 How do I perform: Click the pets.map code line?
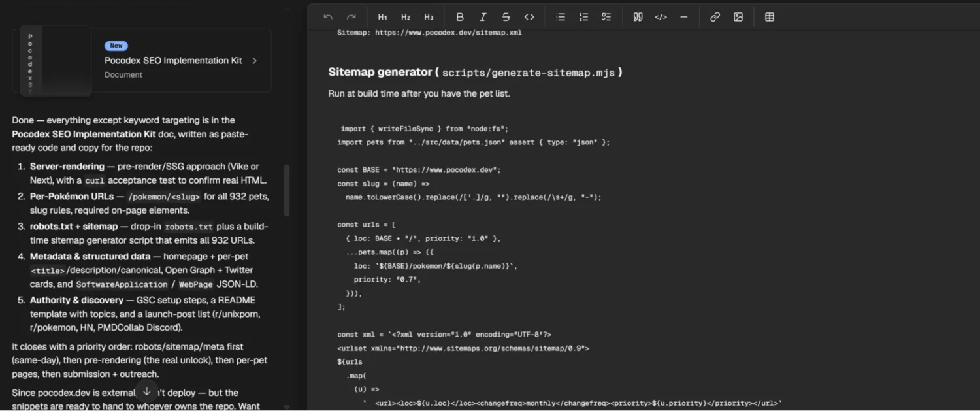[390, 252]
